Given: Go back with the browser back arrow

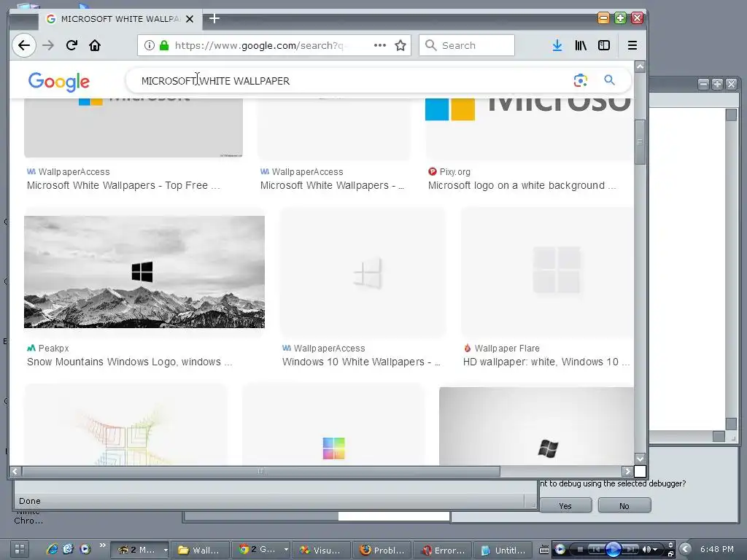Looking at the screenshot, I should point(24,45).
